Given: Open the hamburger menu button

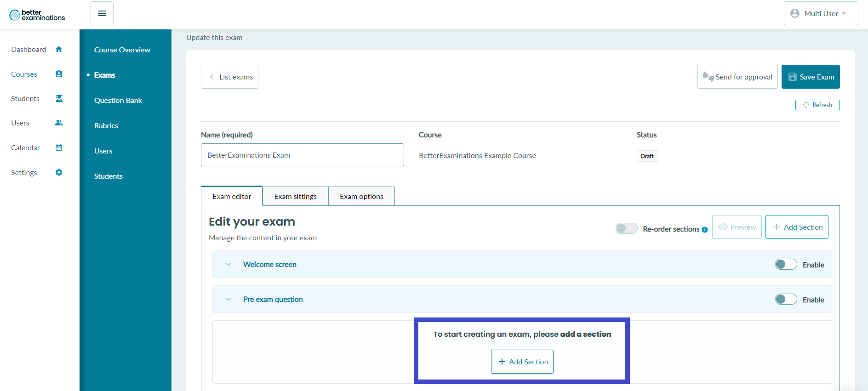Looking at the screenshot, I should coord(102,13).
